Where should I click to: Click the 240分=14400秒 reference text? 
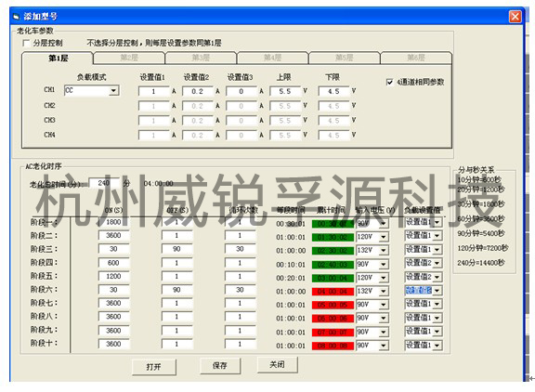[x=481, y=263]
